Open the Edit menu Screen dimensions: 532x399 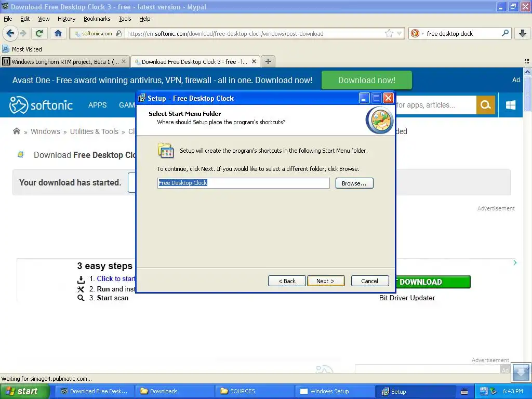coord(25,19)
